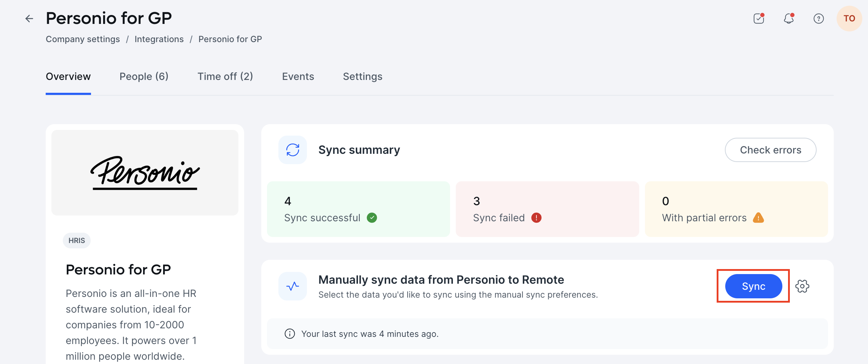Image resolution: width=868 pixels, height=364 pixels.
Task: Click the info icon beside last sync message
Action: pyautogui.click(x=290, y=334)
